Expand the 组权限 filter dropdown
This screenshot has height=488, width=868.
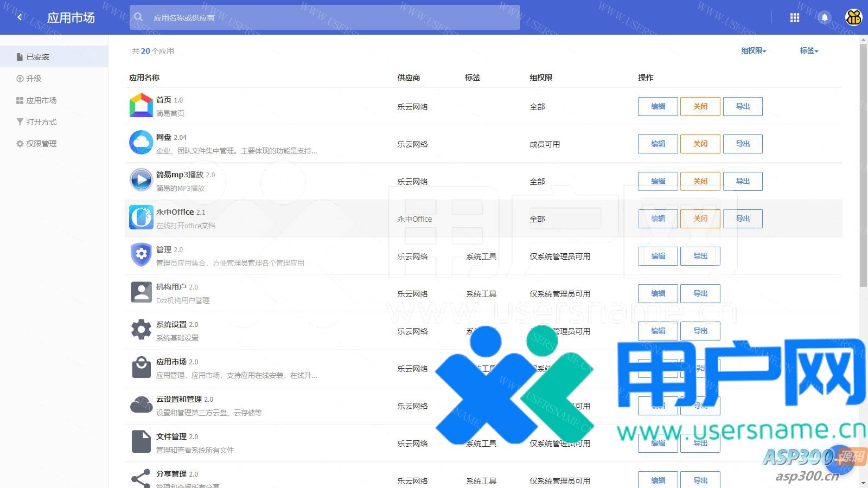coord(754,50)
